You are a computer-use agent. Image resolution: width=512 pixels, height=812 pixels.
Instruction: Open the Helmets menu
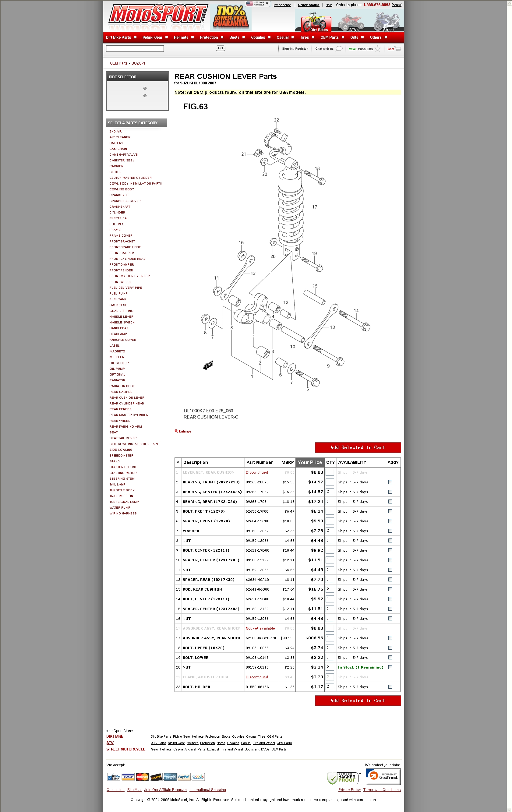point(181,37)
